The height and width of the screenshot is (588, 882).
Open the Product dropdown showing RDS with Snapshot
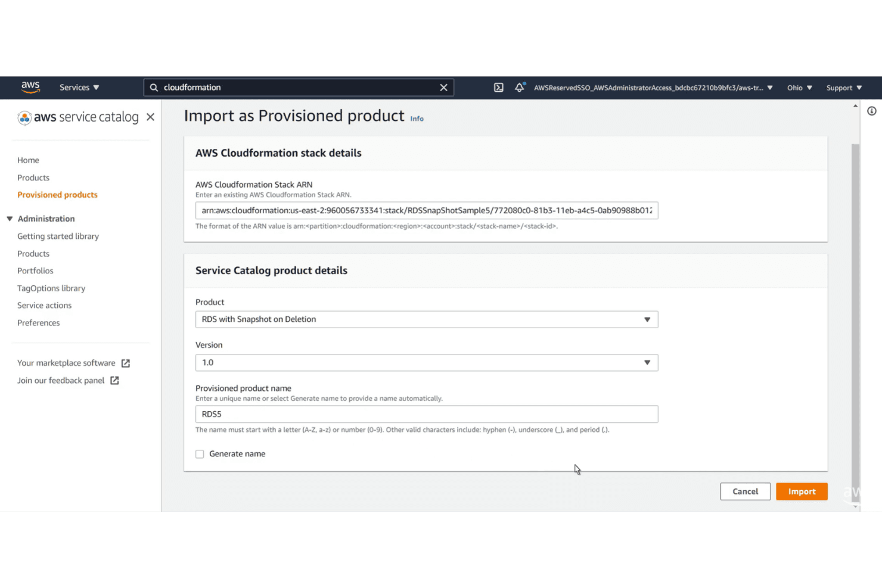[427, 319]
